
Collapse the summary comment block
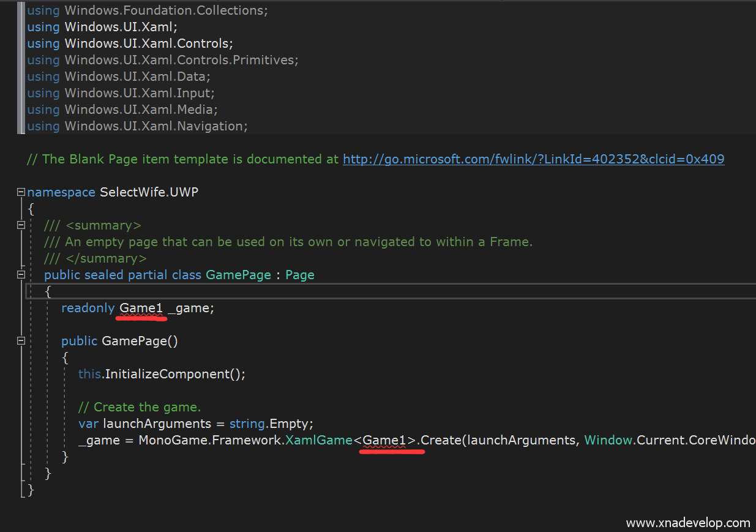[21, 225]
